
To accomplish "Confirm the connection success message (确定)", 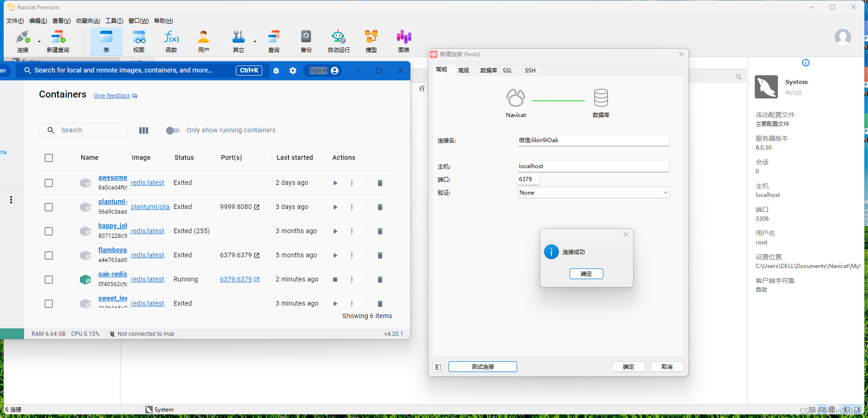I will tap(586, 274).
